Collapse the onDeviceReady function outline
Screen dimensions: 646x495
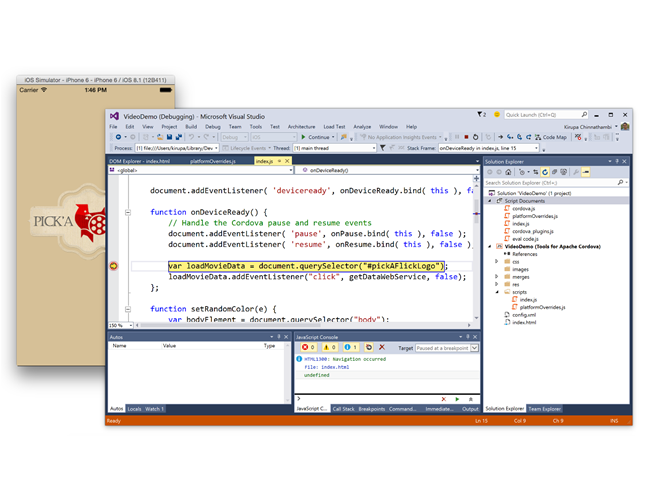tap(128, 212)
